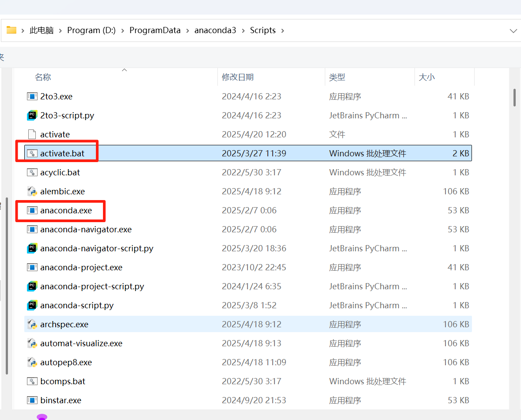Click the date 2025/4/20 12:20
This screenshot has height=420, width=521.
tap(254, 134)
